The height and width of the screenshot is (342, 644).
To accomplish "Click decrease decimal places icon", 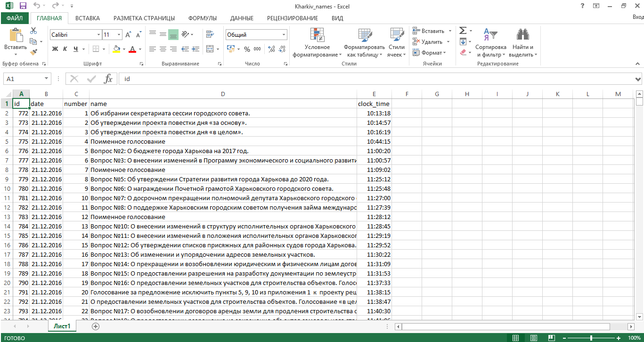I will [282, 49].
